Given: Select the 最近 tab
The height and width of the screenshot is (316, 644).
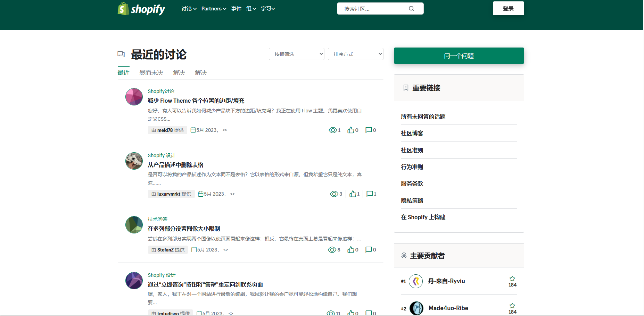Looking at the screenshot, I should pyautogui.click(x=124, y=72).
